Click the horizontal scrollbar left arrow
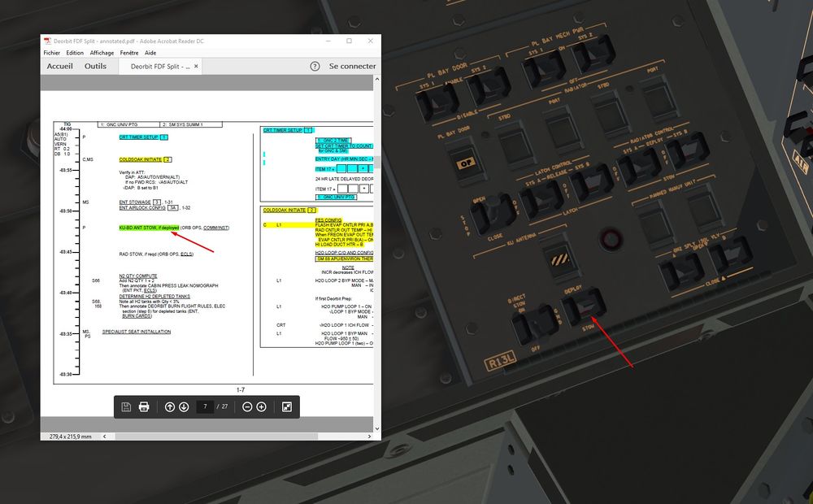 click(104, 437)
